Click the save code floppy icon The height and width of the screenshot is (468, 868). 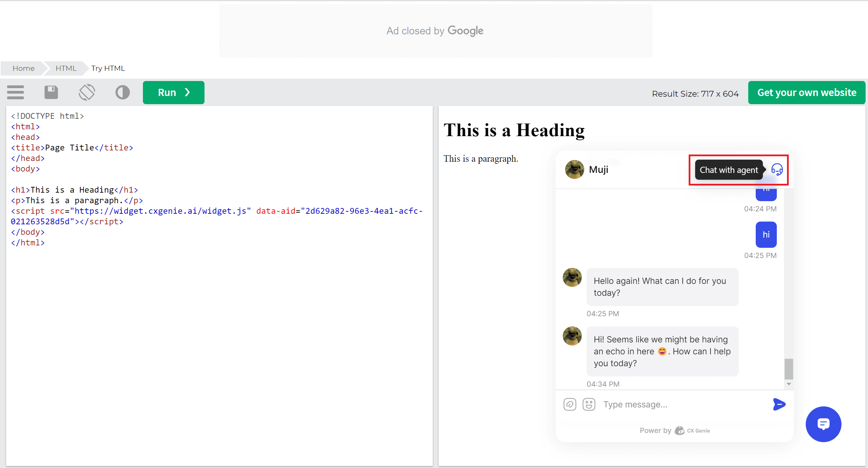[51, 92]
